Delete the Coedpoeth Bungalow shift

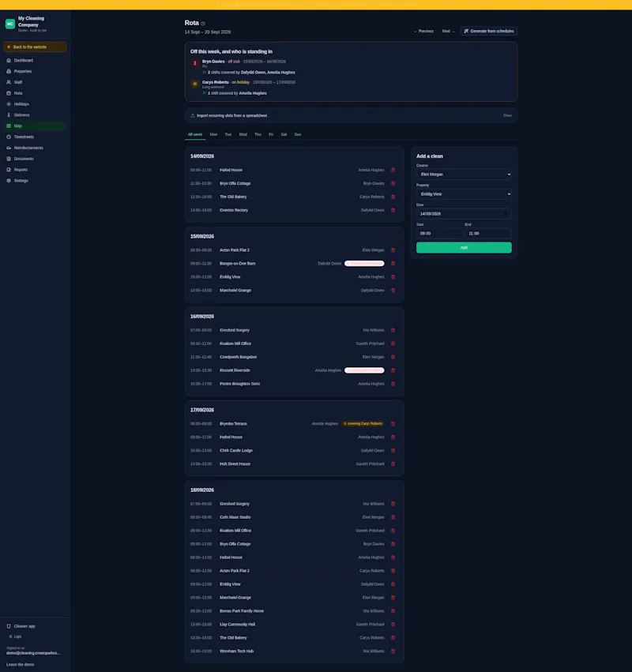tap(393, 357)
